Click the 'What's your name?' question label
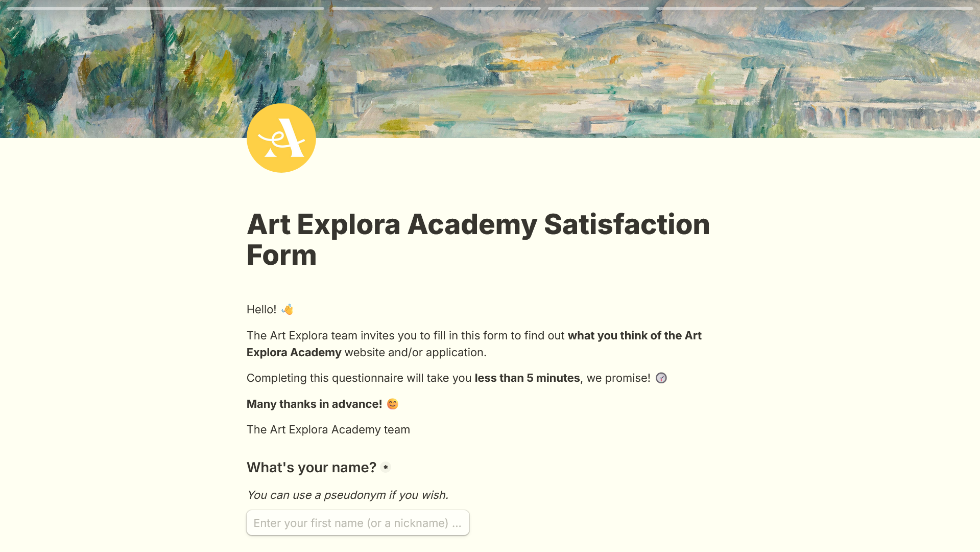This screenshot has width=980, height=552. pos(312,467)
